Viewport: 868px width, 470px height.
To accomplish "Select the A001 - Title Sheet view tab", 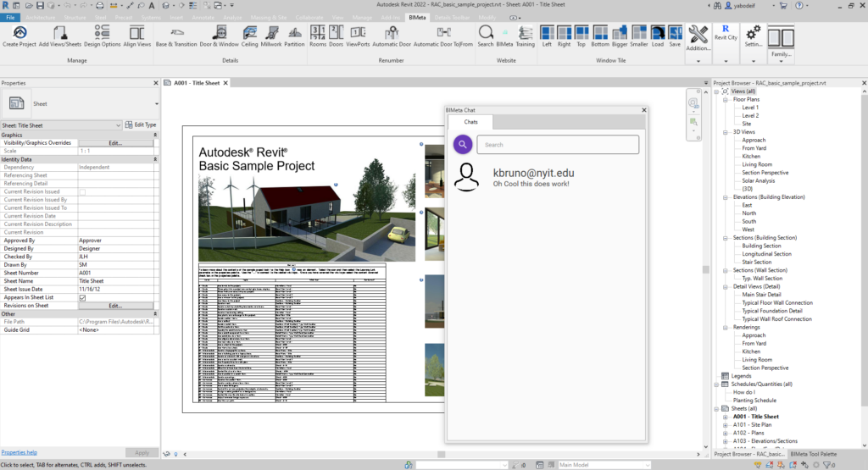I will click(x=197, y=83).
